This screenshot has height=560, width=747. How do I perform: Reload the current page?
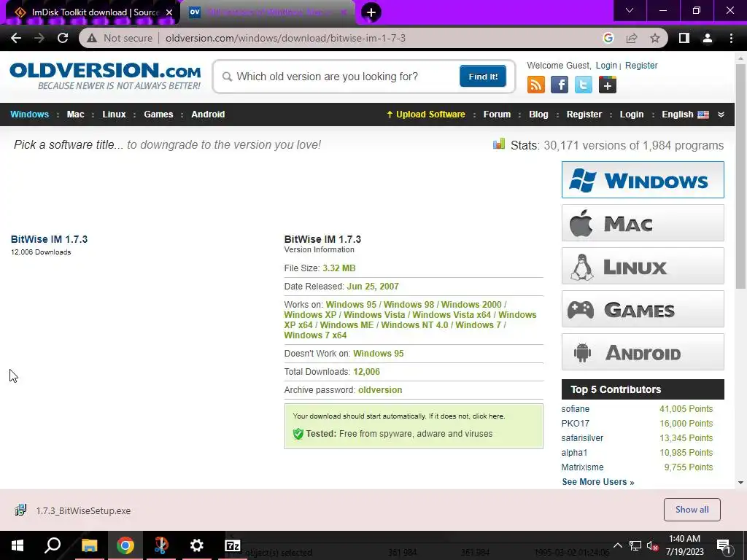63,38
